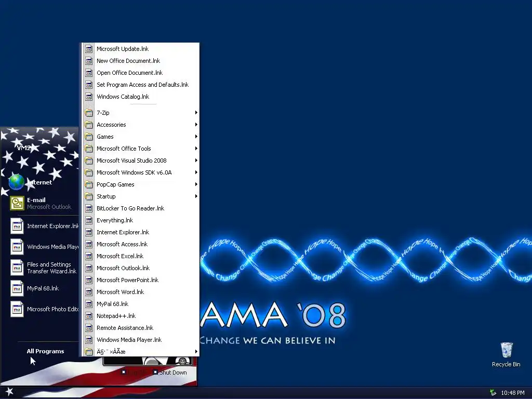Click the Microsoft Outlook E-mail icon
This screenshot has height=399, width=532.
17,203
